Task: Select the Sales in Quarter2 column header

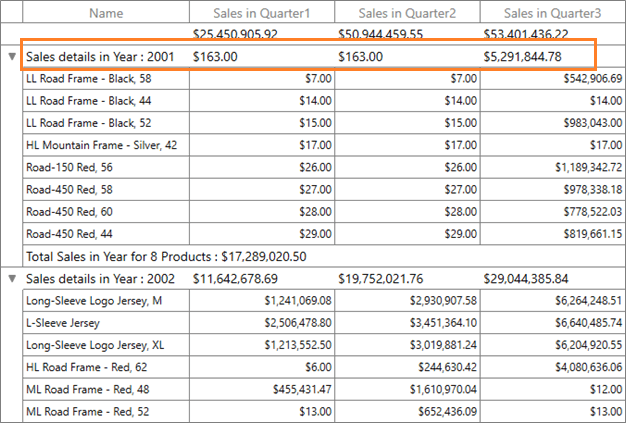Action: pos(407,14)
